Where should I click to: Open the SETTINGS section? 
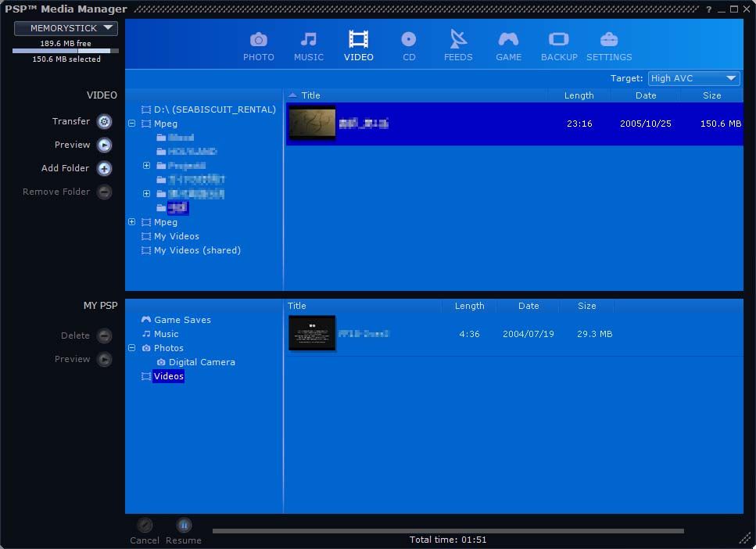click(609, 46)
